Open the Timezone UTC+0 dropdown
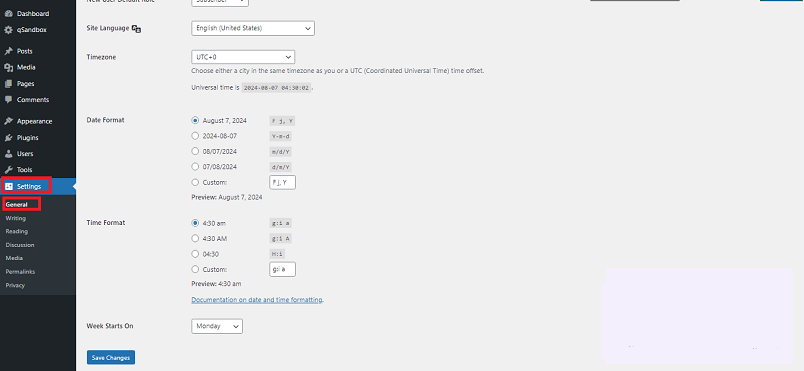 243,57
